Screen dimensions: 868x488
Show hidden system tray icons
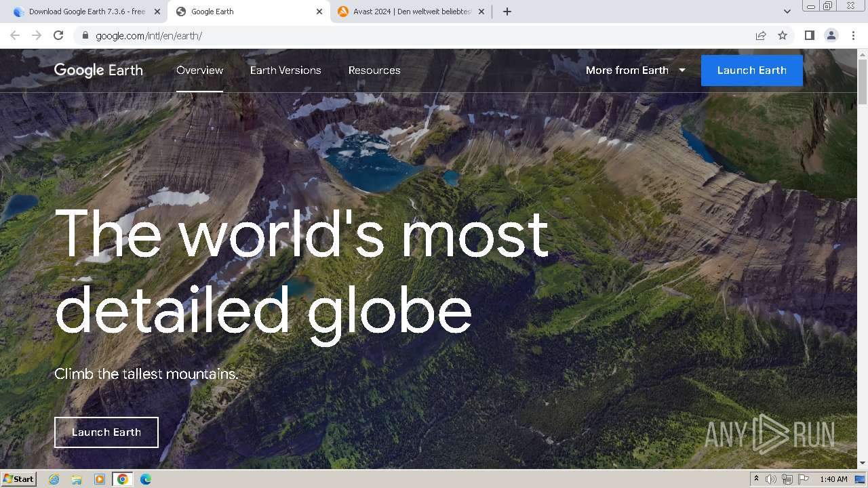pyautogui.click(x=756, y=479)
